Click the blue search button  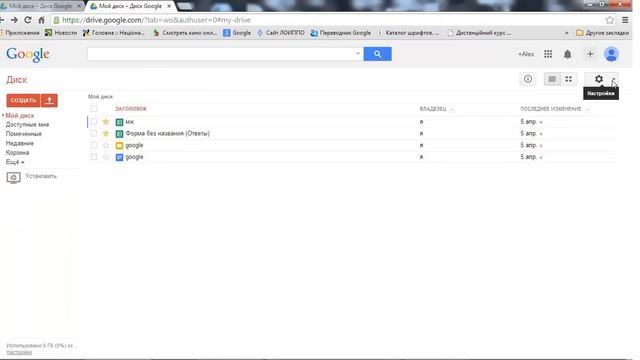point(378,54)
